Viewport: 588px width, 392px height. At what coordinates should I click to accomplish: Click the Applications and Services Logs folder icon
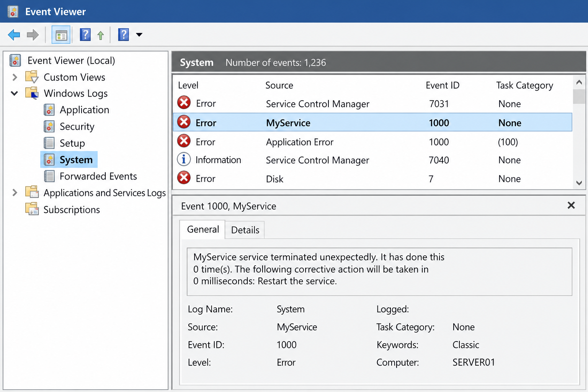[32, 192]
